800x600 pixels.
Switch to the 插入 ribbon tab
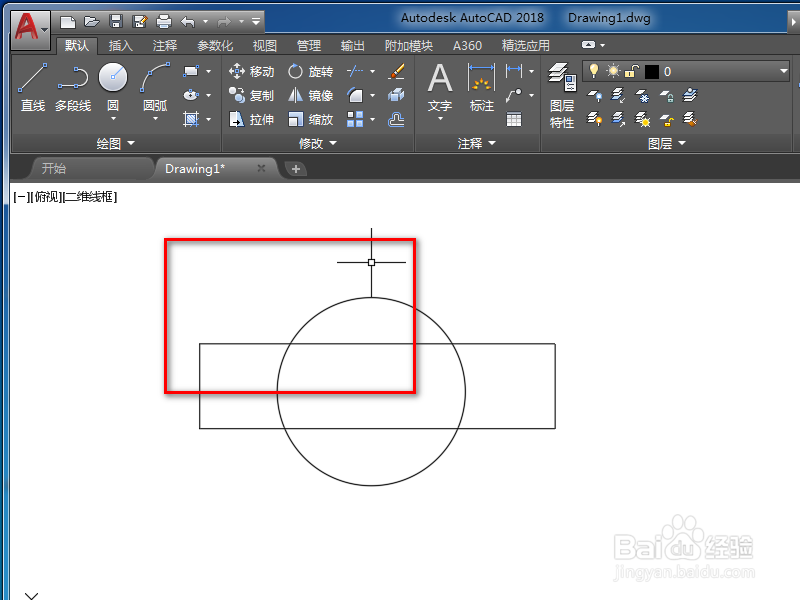point(120,45)
